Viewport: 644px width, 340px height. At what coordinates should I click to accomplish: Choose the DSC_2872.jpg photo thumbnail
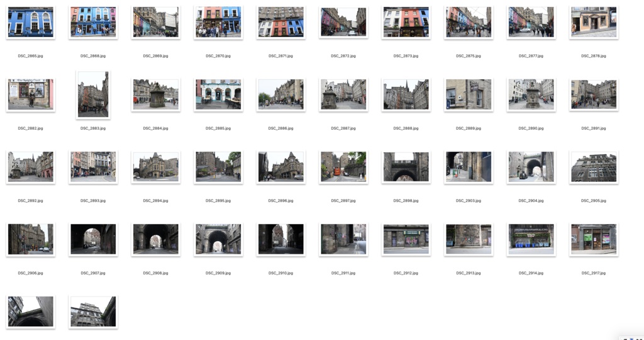(x=343, y=22)
